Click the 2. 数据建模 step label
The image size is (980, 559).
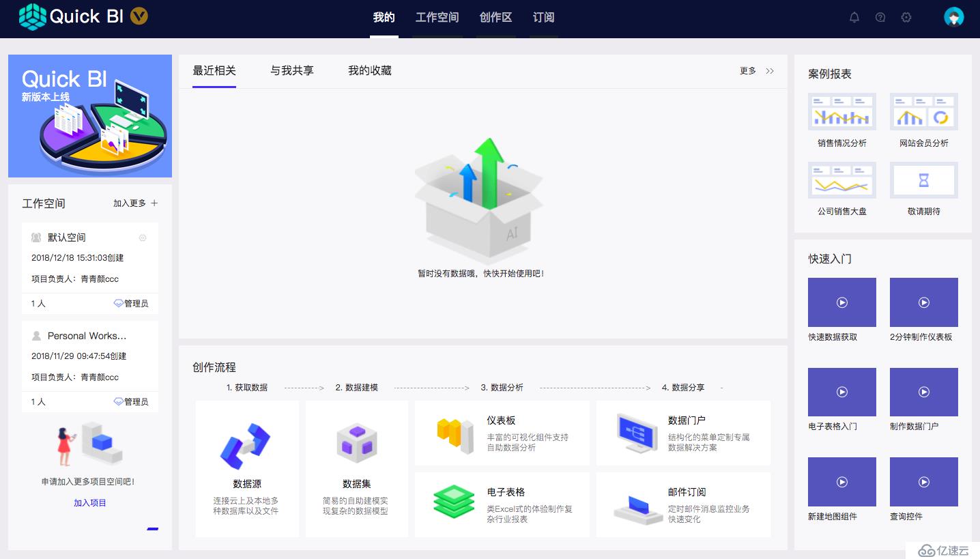356,388
